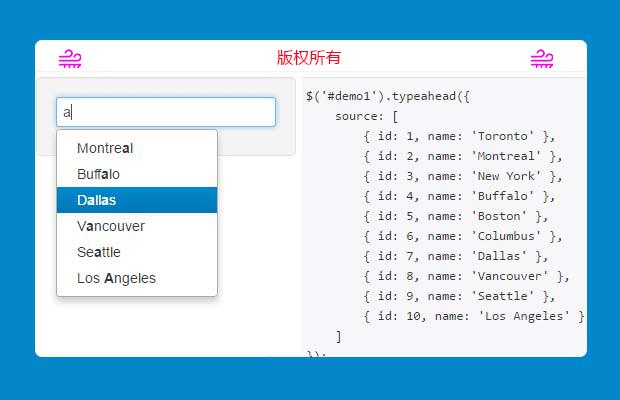This screenshot has width=620, height=400.
Task: Click the code line with id 5 Boston
Action: (x=456, y=216)
